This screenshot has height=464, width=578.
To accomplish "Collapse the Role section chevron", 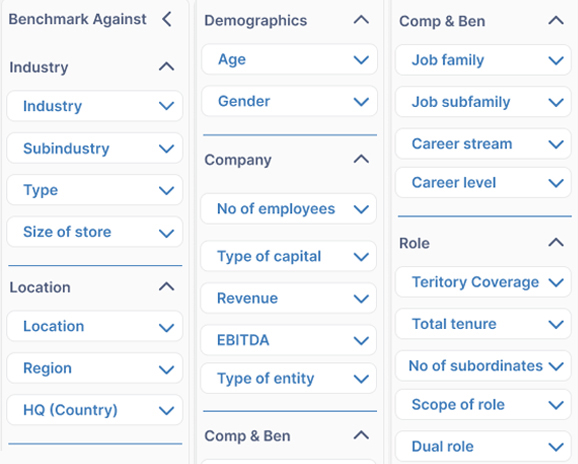I will coord(556,243).
